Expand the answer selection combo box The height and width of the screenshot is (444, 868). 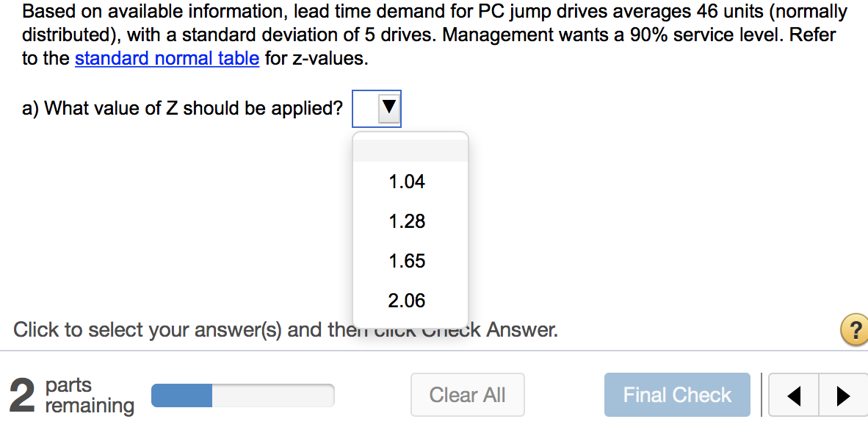point(377,108)
